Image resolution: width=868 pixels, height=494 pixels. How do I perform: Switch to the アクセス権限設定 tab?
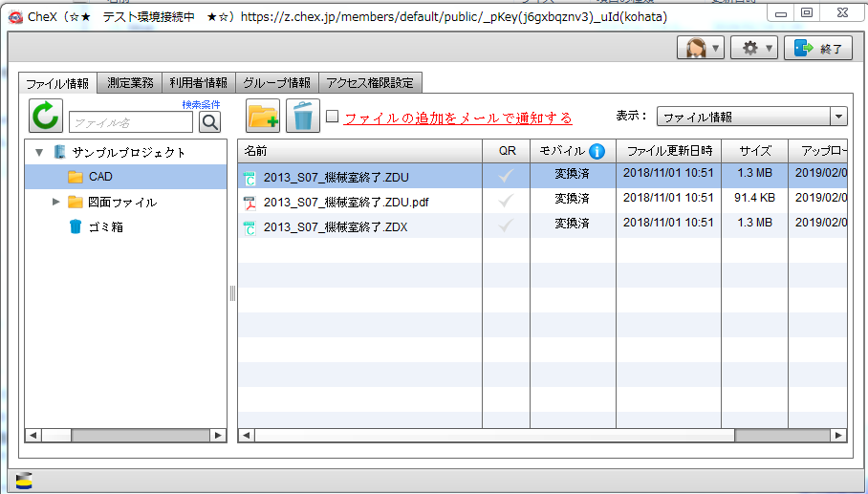tap(369, 83)
